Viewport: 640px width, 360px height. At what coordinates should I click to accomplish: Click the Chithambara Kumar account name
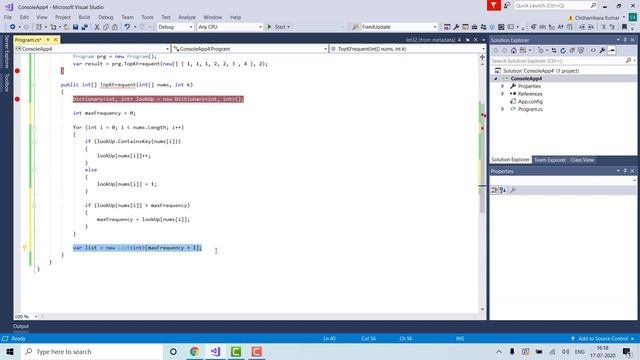pos(597,18)
